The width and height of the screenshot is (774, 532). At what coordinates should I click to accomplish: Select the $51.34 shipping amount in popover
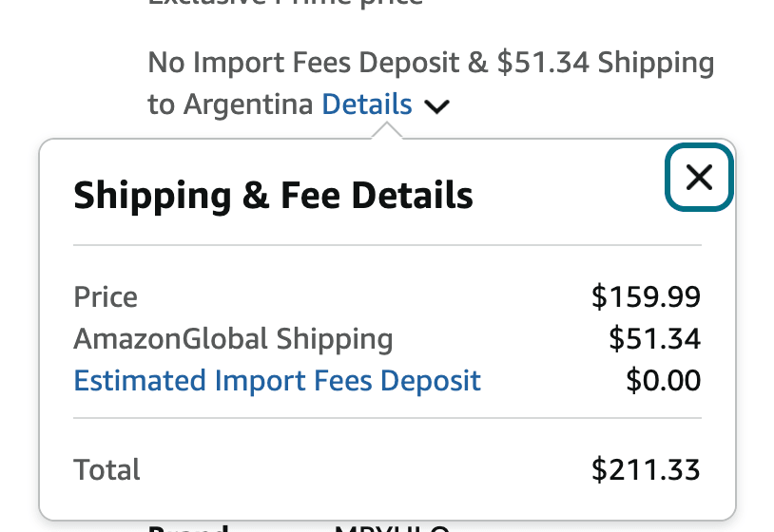tap(654, 339)
